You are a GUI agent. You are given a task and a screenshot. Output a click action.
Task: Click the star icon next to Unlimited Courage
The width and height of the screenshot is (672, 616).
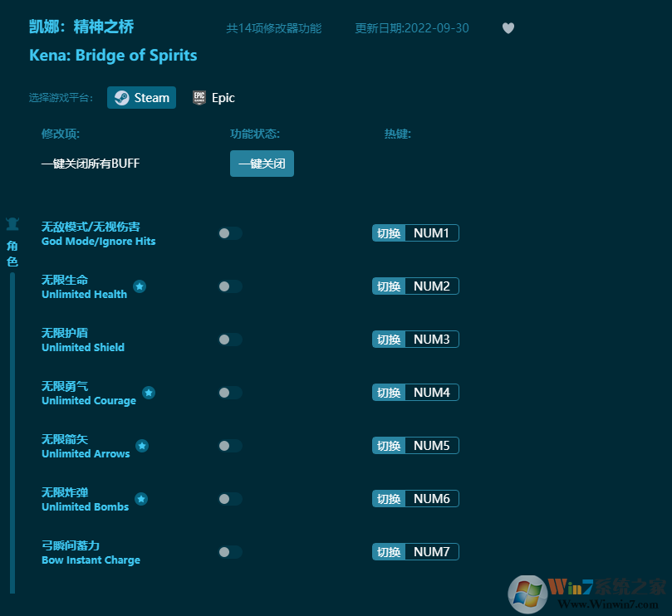[149, 393]
